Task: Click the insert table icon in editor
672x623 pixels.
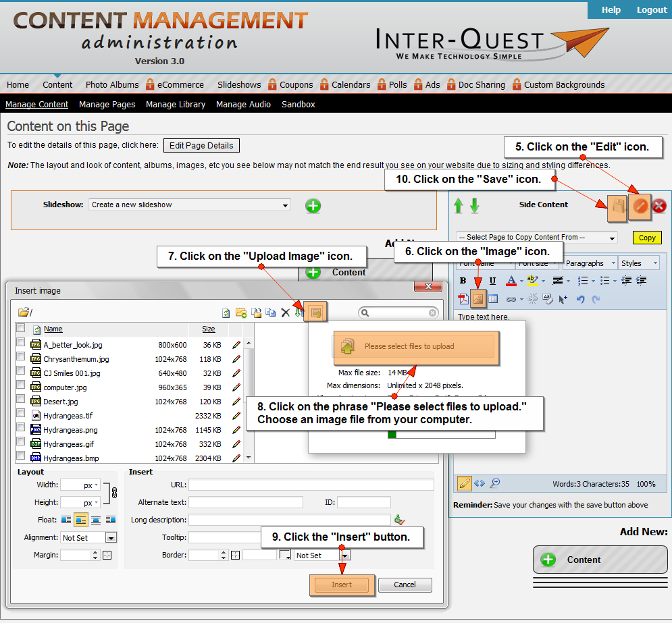Action: coord(493,299)
